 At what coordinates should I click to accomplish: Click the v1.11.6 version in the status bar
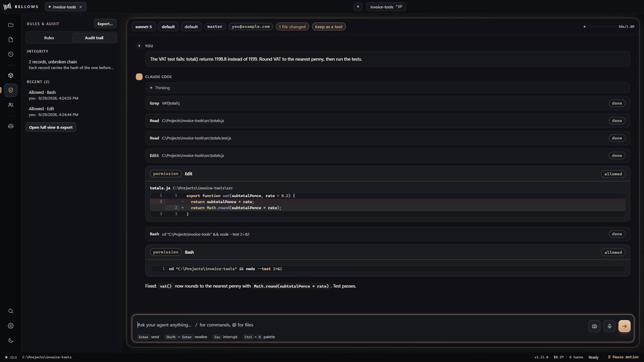(x=541, y=357)
